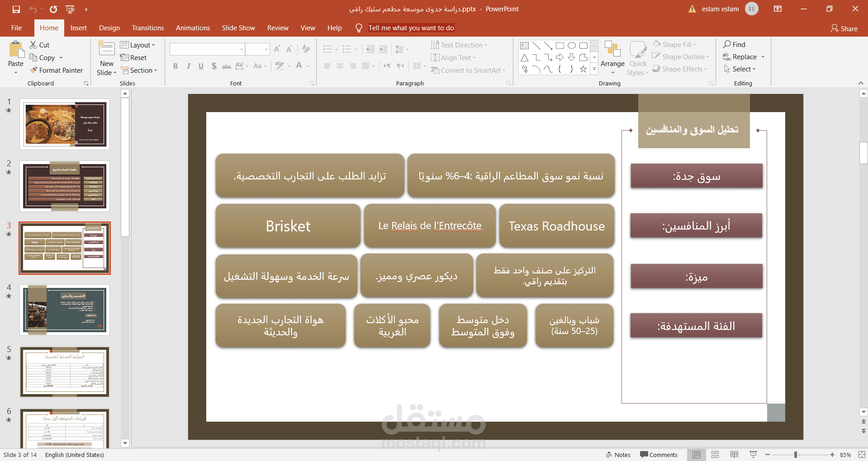The width and height of the screenshot is (868, 461).
Task: Toggle right-to-left text direction
Action: [x=400, y=66]
